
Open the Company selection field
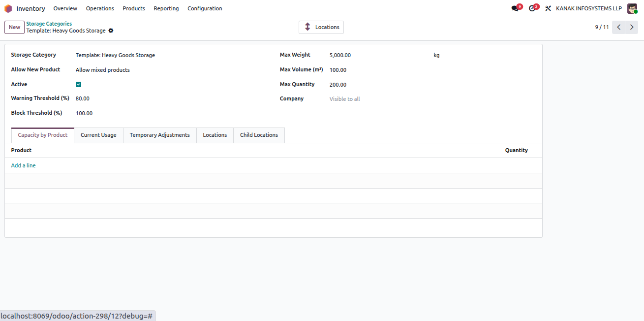tap(431, 99)
